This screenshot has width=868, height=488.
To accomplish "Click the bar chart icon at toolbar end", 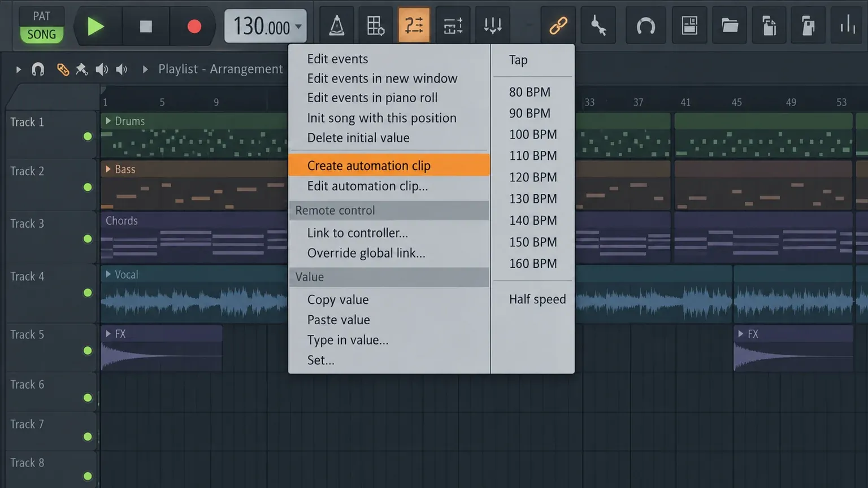I will click(848, 24).
